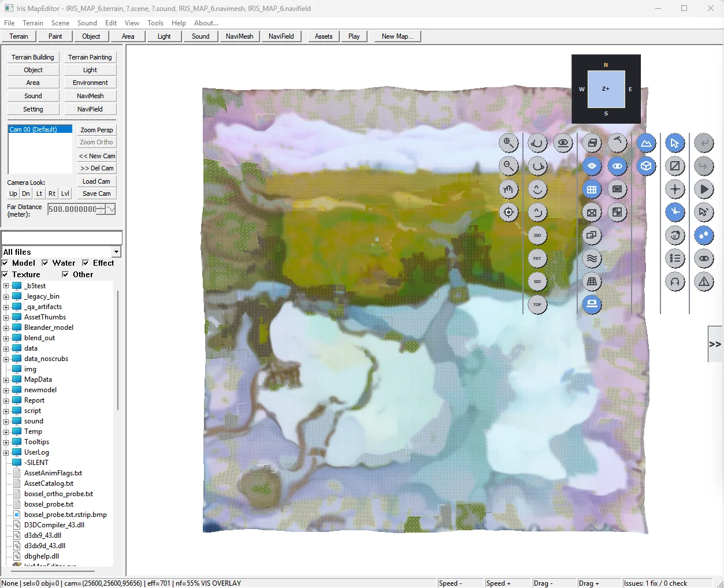Switch to the ISO view
724x588 pixels.
(x=537, y=235)
